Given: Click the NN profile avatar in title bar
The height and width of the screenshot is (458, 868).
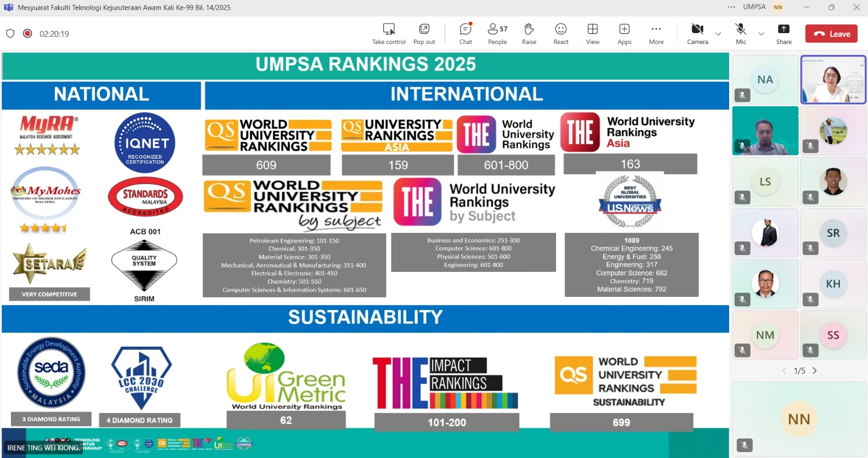Looking at the screenshot, I should click(778, 7).
